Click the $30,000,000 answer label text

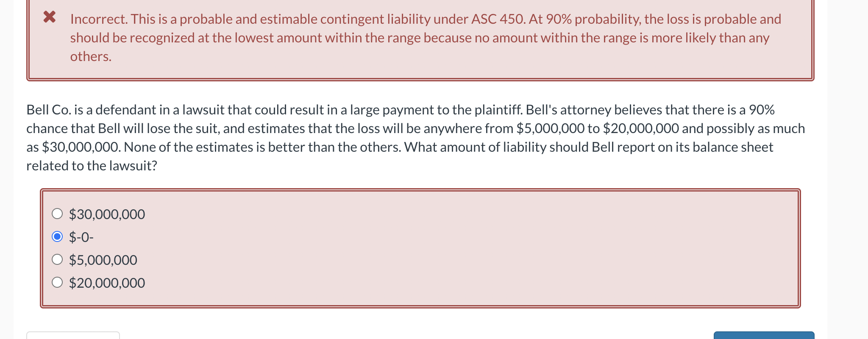pos(107,214)
